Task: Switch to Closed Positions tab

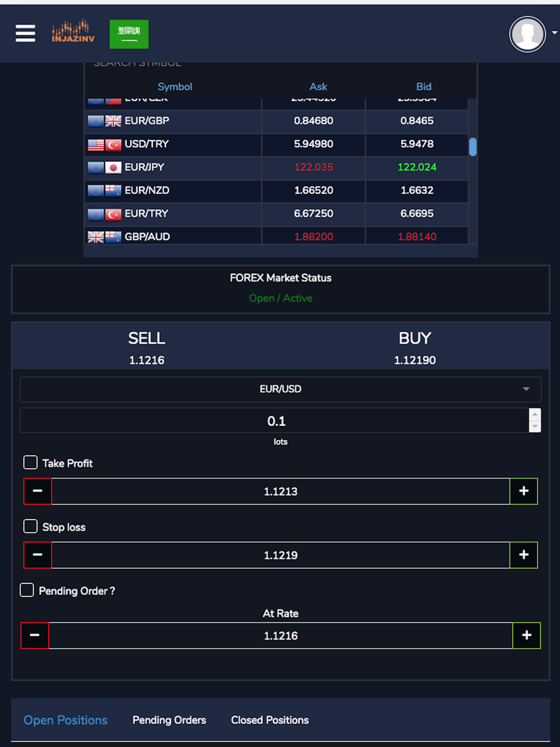Action: 270,720
